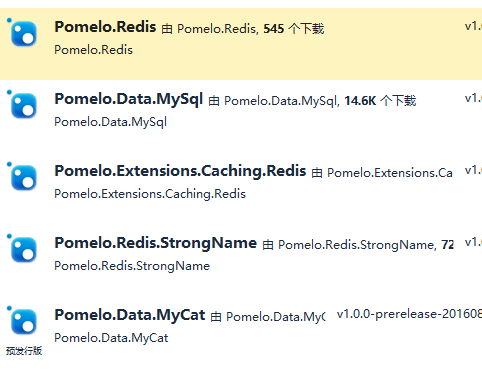Click the Pomelo.Data.MySql package icon
This screenshot has width=482, height=375.
pos(24,106)
